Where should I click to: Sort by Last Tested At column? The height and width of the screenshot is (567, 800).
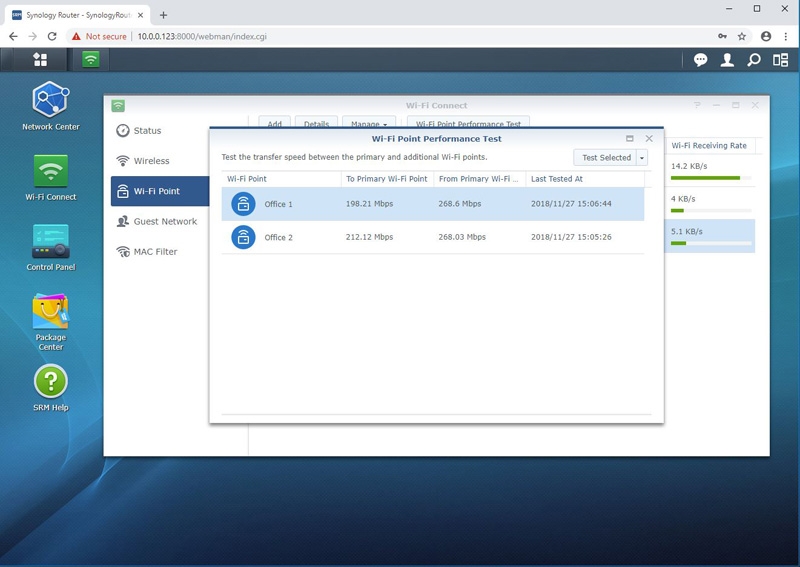pos(584,179)
